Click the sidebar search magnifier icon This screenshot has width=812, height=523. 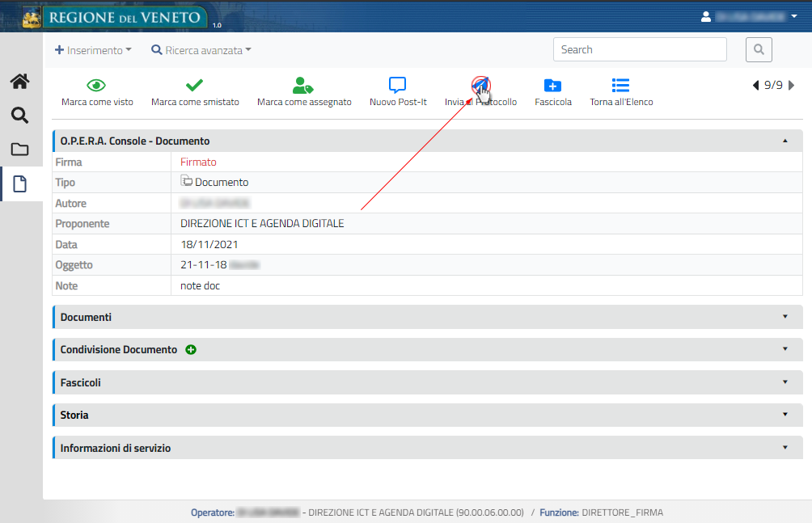pyautogui.click(x=19, y=115)
